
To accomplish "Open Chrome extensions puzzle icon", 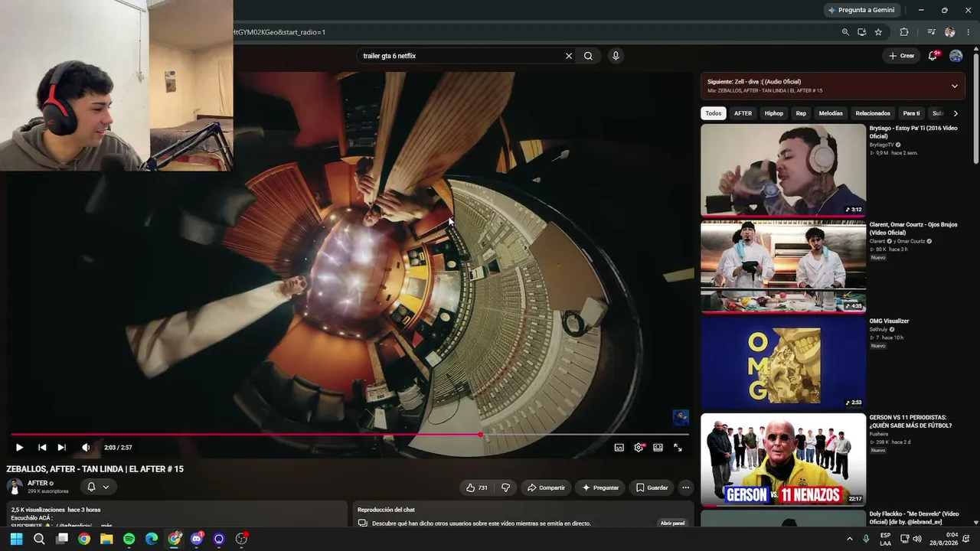I will (x=904, y=32).
